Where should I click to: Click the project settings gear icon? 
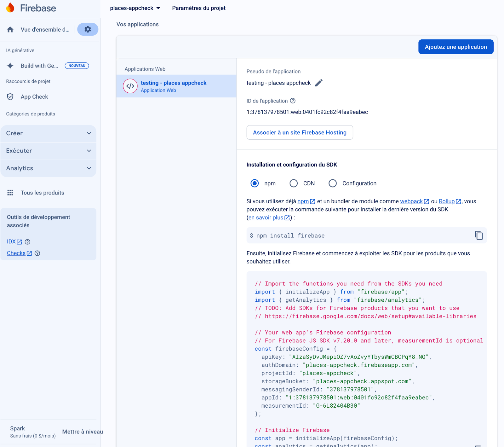(88, 29)
